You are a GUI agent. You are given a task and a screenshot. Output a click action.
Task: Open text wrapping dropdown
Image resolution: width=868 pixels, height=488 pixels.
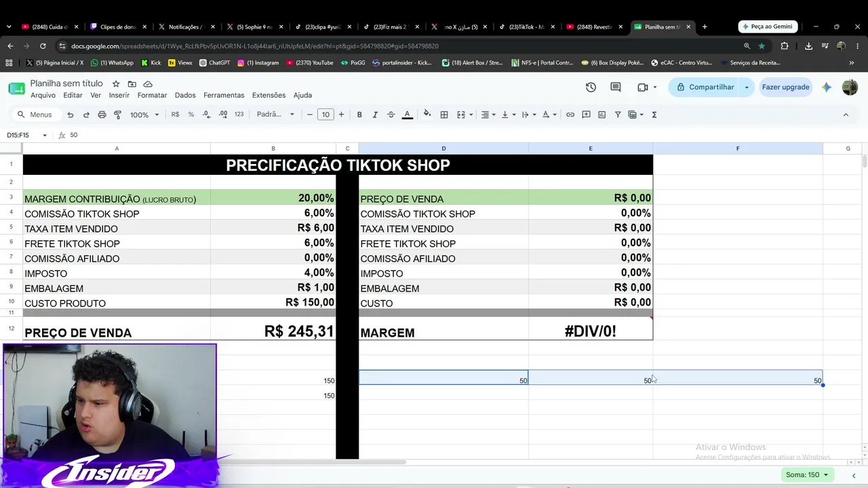(528, 115)
